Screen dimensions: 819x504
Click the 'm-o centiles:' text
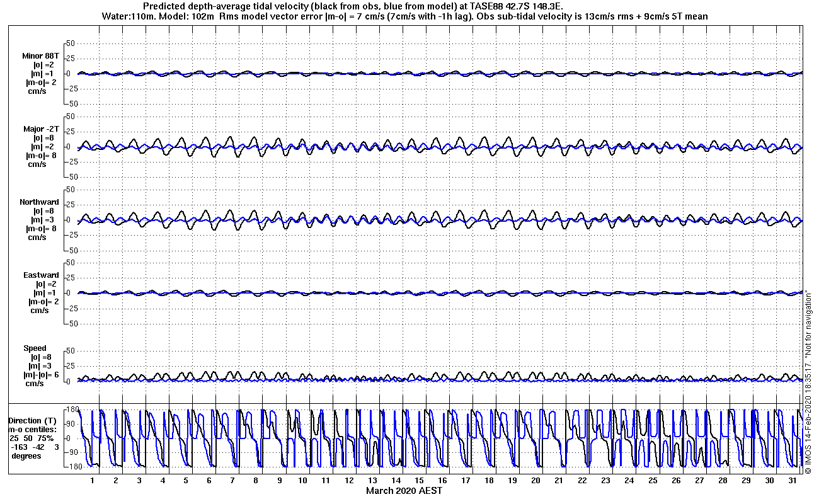32,429
